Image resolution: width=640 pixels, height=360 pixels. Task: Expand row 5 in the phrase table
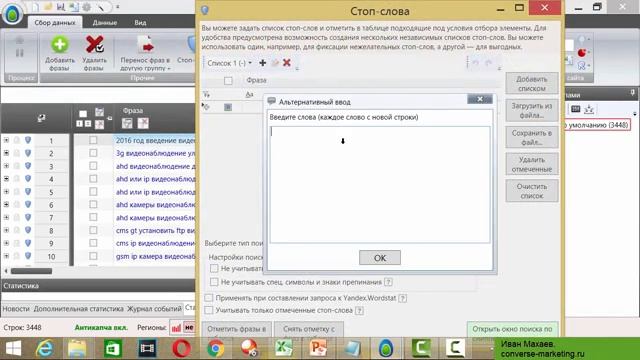pyautogui.click(x=6, y=191)
